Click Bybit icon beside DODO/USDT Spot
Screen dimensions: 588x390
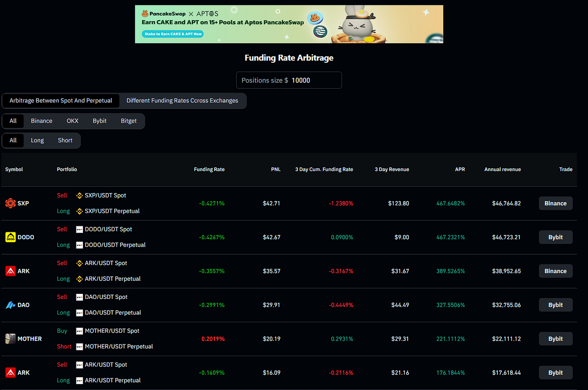coord(79,229)
